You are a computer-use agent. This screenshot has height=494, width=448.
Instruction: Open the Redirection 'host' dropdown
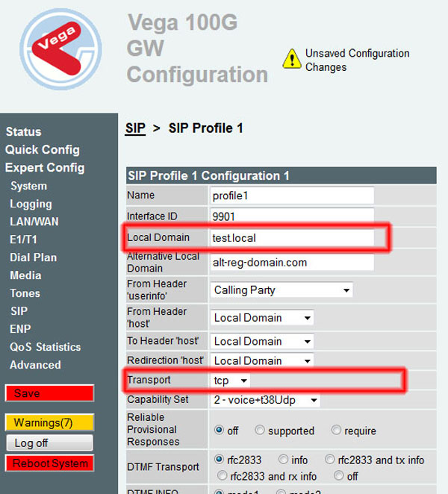point(262,360)
